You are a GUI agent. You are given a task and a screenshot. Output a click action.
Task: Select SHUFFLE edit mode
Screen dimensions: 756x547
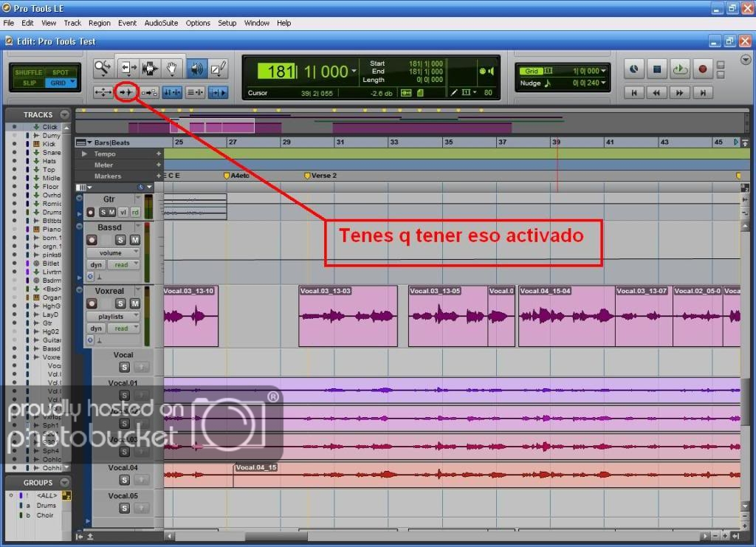click(x=29, y=72)
